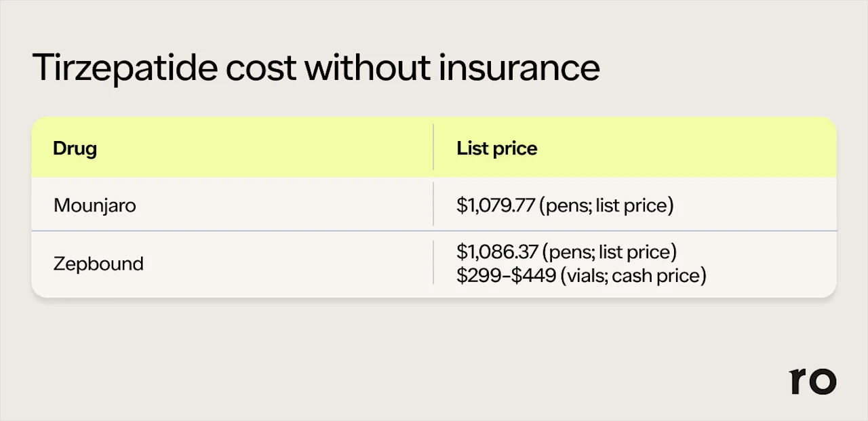Screen dimensions: 868x421
Task: Click the "(vials; cash price)" note
Action: [633, 275]
